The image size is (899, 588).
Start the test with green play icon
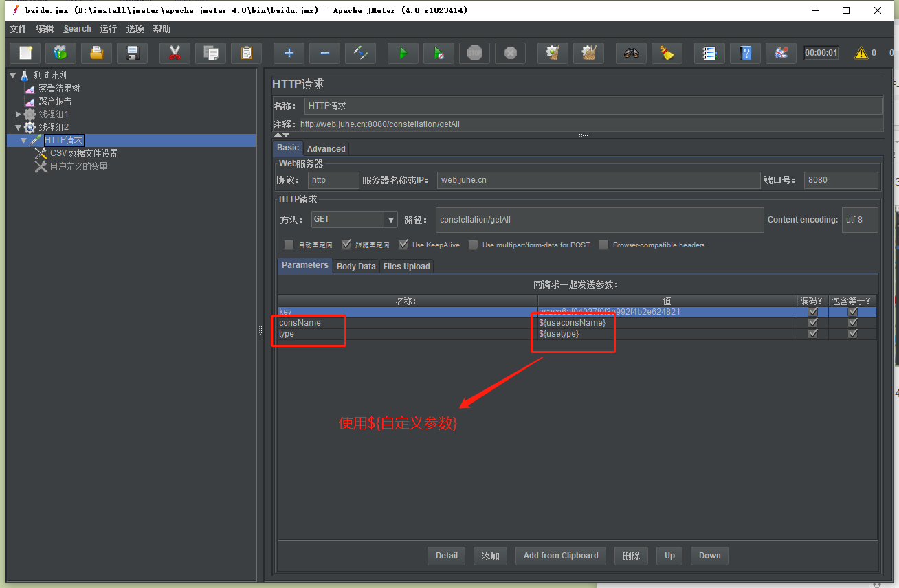pos(403,53)
